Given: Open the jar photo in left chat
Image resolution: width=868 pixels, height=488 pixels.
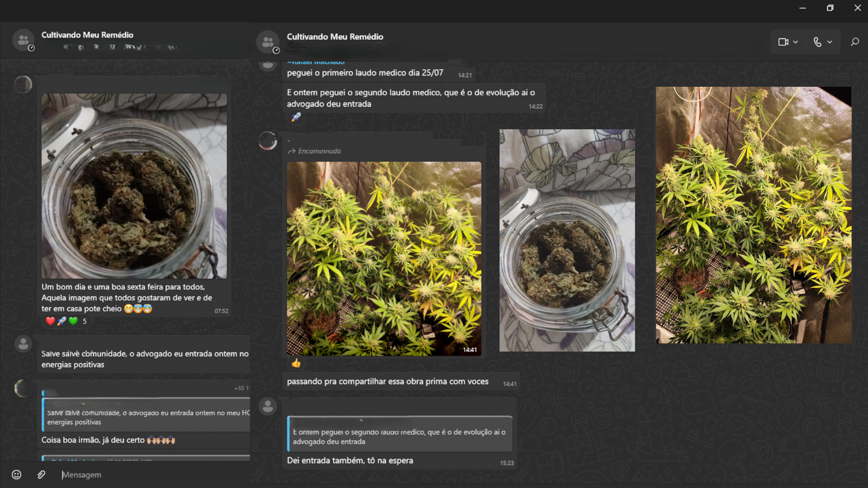Looking at the screenshot, I should (134, 186).
